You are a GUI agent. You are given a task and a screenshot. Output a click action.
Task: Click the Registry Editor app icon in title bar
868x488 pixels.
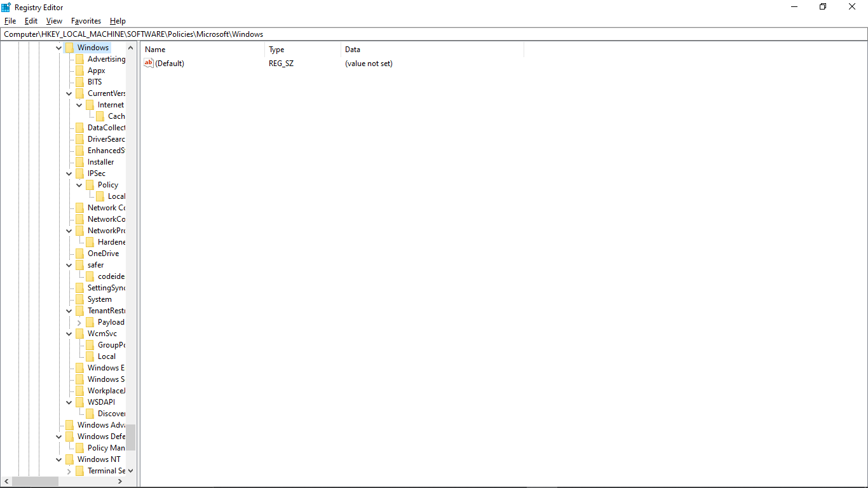(6, 7)
